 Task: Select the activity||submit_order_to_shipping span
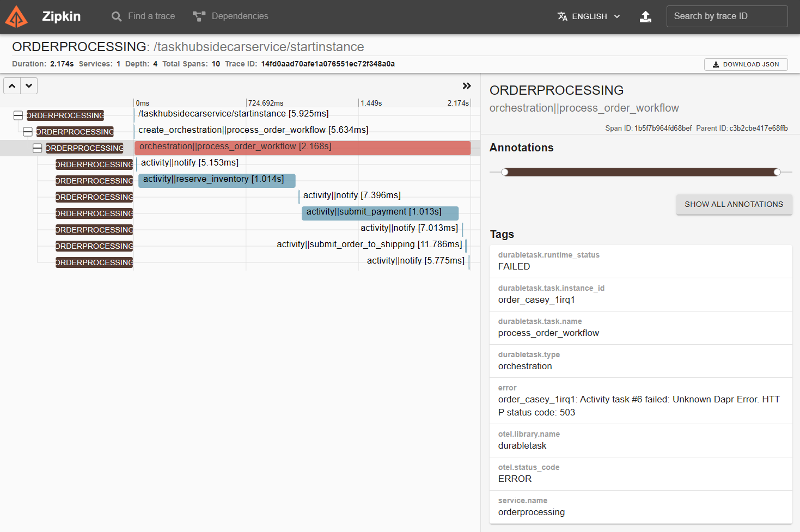369,244
